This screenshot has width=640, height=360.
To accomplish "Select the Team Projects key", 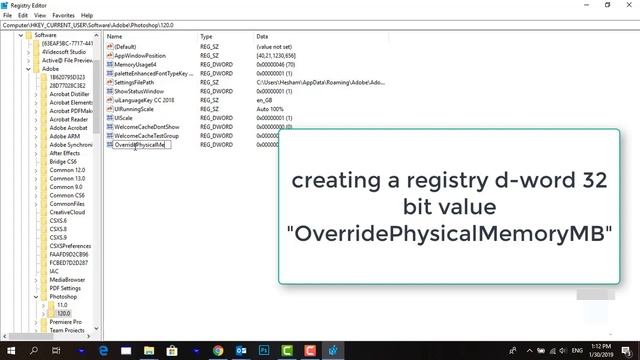I will click(67, 331).
